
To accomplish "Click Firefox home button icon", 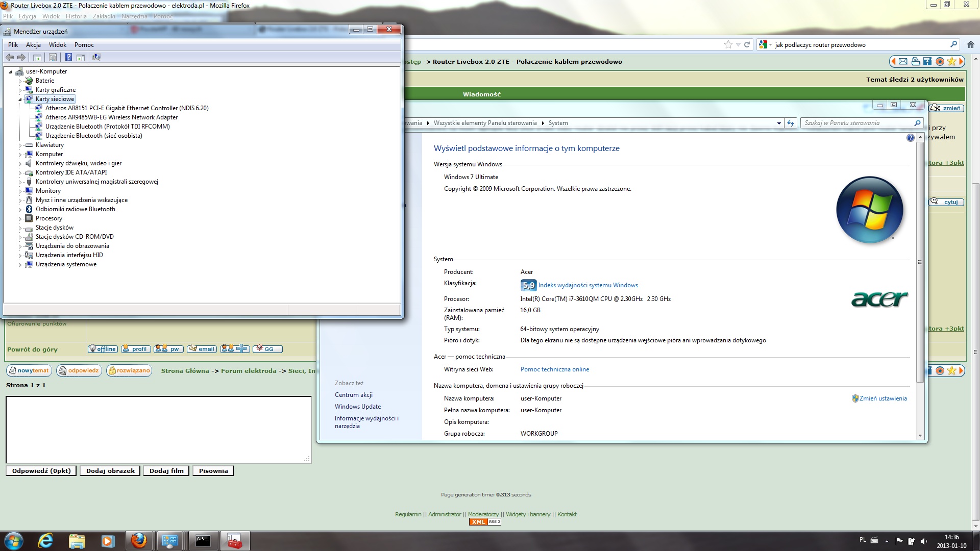I will click(x=971, y=45).
